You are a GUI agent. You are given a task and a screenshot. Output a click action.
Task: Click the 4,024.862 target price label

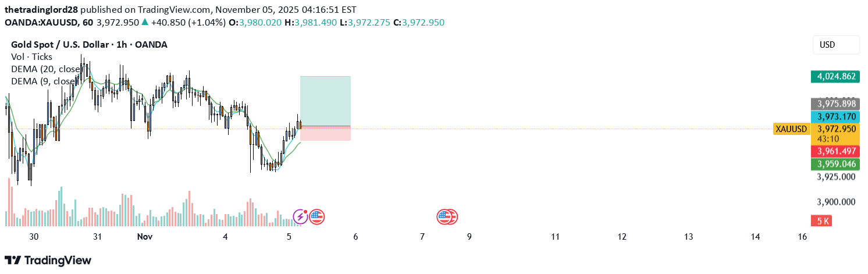pyautogui.click(x=836, y=76)
